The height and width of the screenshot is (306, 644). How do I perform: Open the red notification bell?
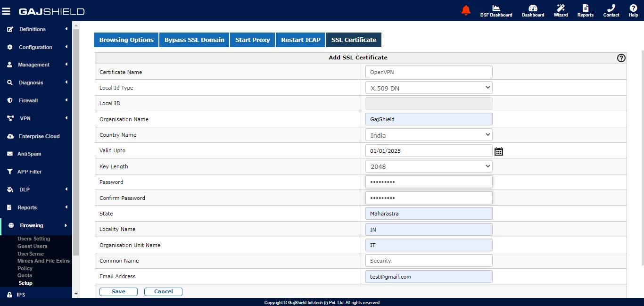click(466, 10)
